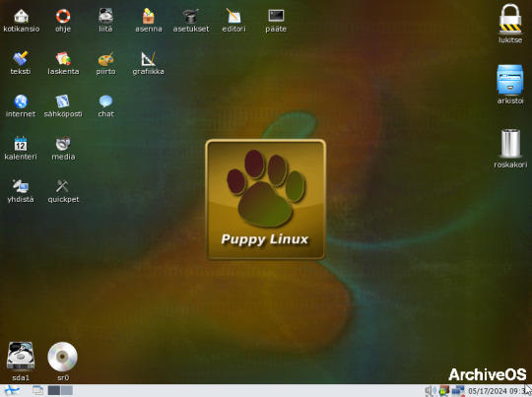
Task: Click the network monitors tray icon
Action: (458, 391)
